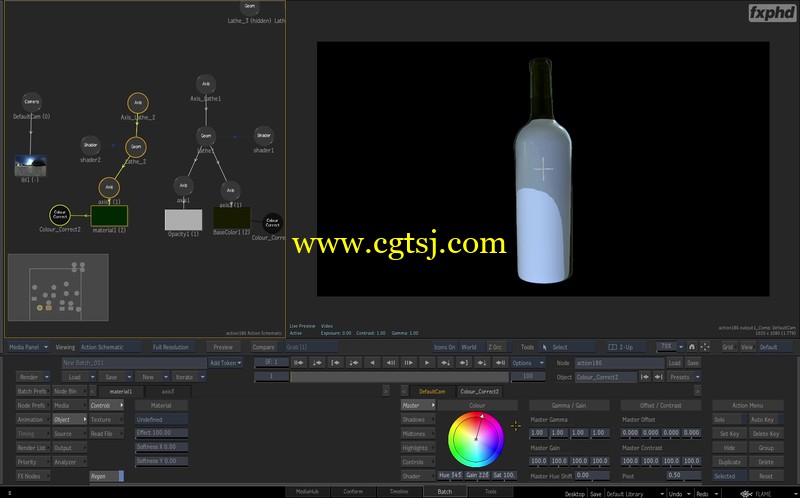Click the Batch Prefs button
Screen dimensions: 800x498
(32, 391)
